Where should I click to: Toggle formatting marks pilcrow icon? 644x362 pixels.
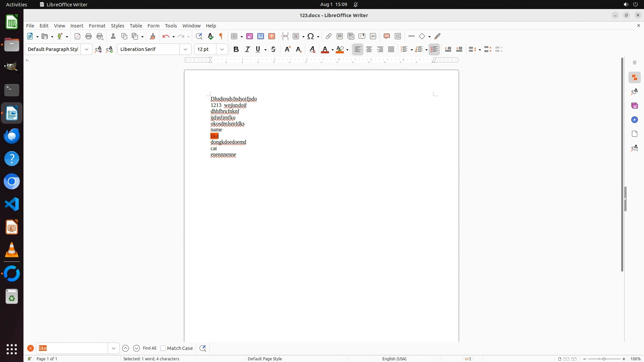click(221, 36)
